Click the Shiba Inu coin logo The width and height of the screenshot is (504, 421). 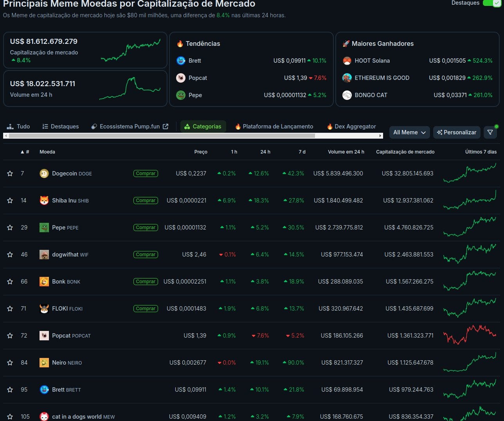[x=44, y=201]
